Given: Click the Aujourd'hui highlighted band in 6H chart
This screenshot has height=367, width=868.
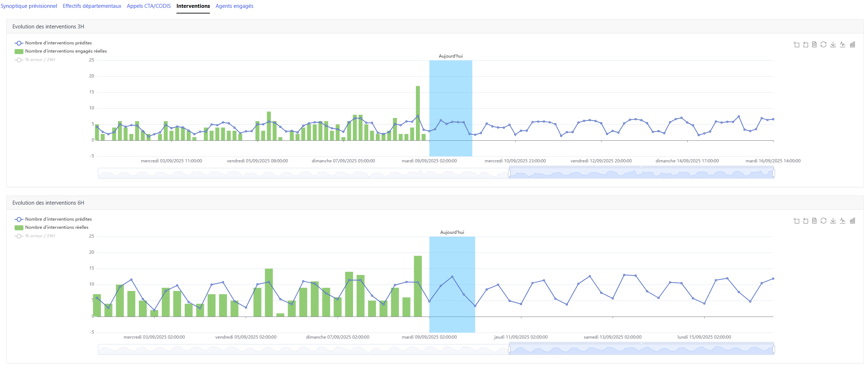Looking at the screenshot, I should (x=452, y=284).
